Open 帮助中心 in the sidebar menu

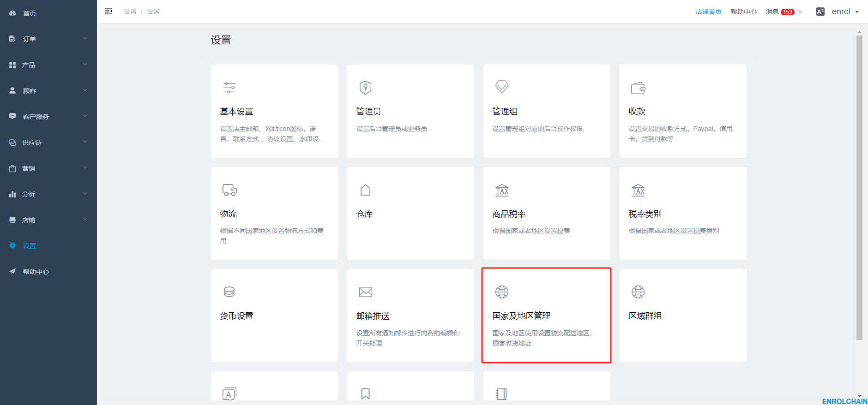tap(36, 272)
